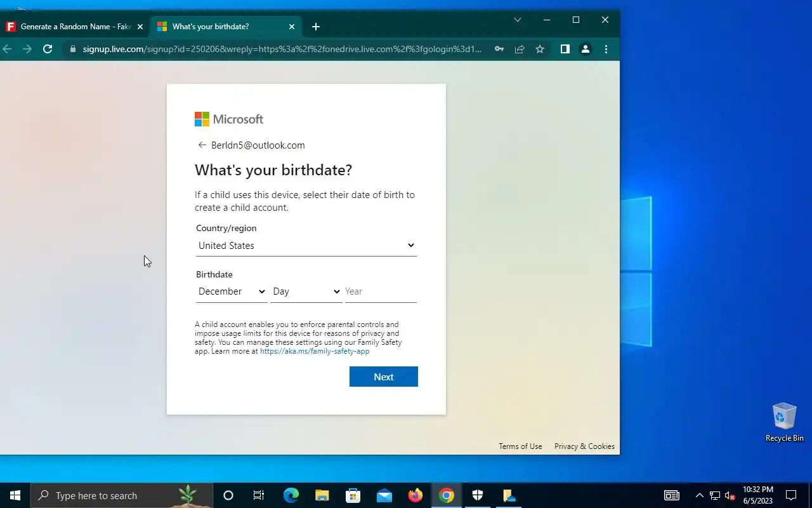View site security lock info

point(73,49)
